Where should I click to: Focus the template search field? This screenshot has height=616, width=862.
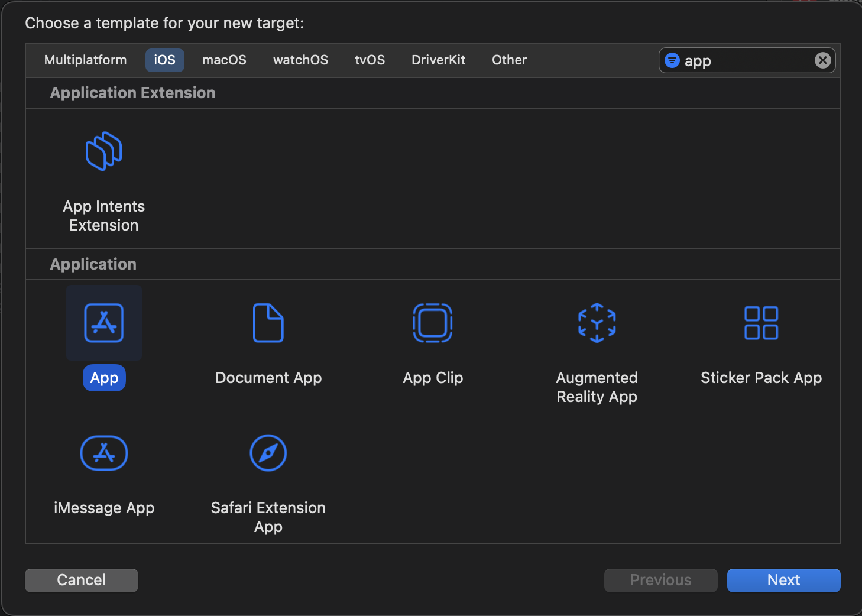(747, 60)
